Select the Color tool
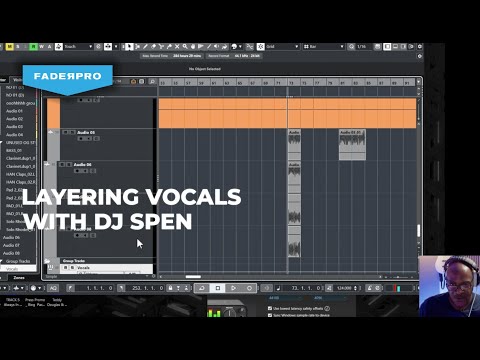Viewport: 480px width, 360px height. point(225,47)
